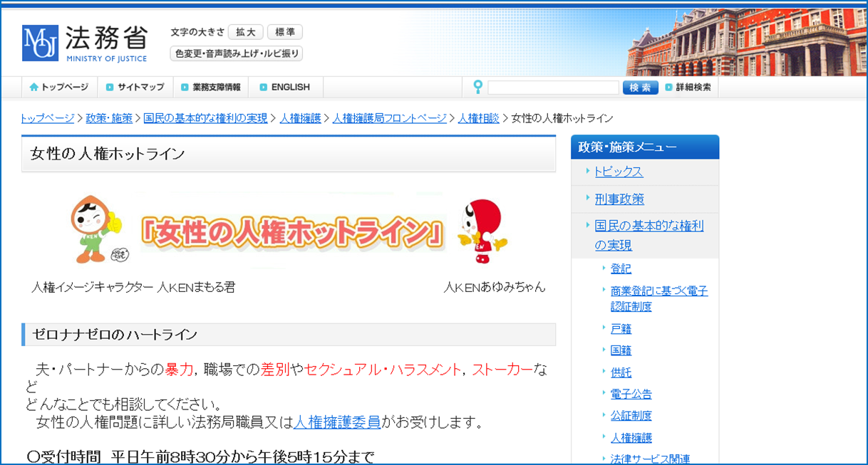Open サイトマップ in the navigation bar
Viewport: 868px width, 465px height.
coord(135,87)
